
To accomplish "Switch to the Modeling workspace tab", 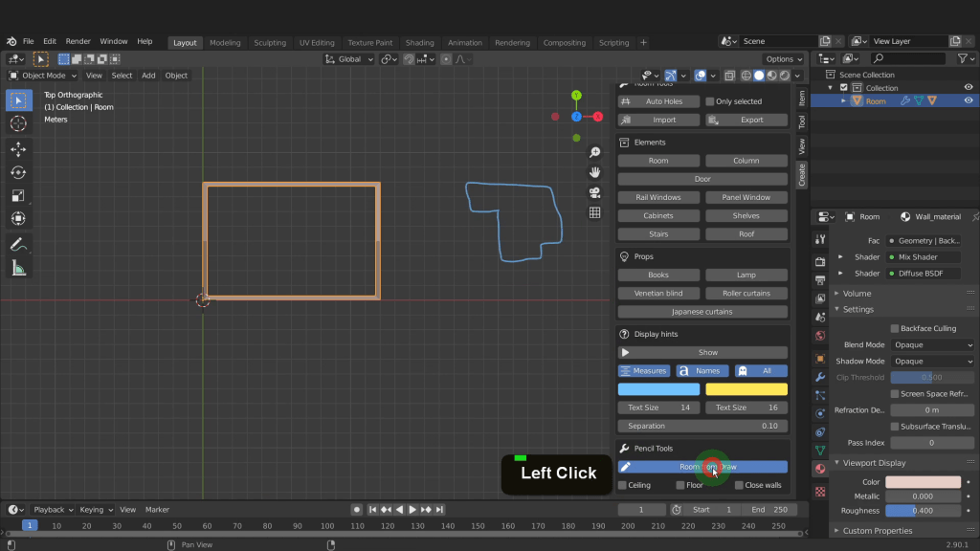I will pyautogui.click(x=225, y=43).
